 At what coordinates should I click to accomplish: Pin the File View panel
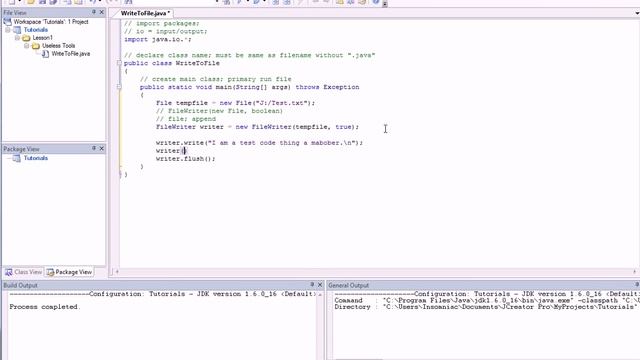[94, 12]
